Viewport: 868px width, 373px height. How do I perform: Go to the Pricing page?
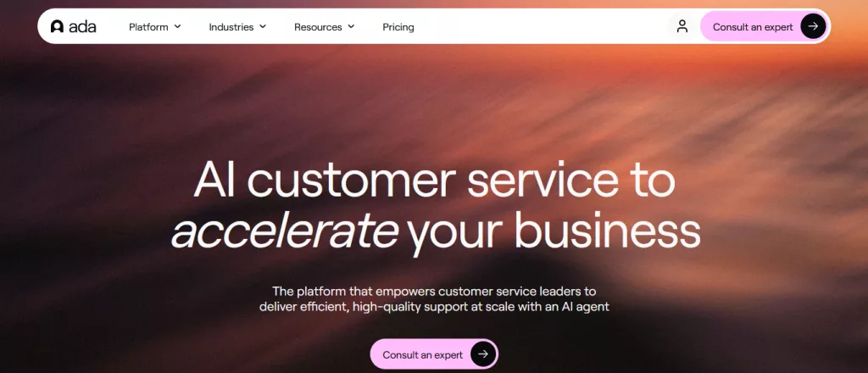[398, 27]
